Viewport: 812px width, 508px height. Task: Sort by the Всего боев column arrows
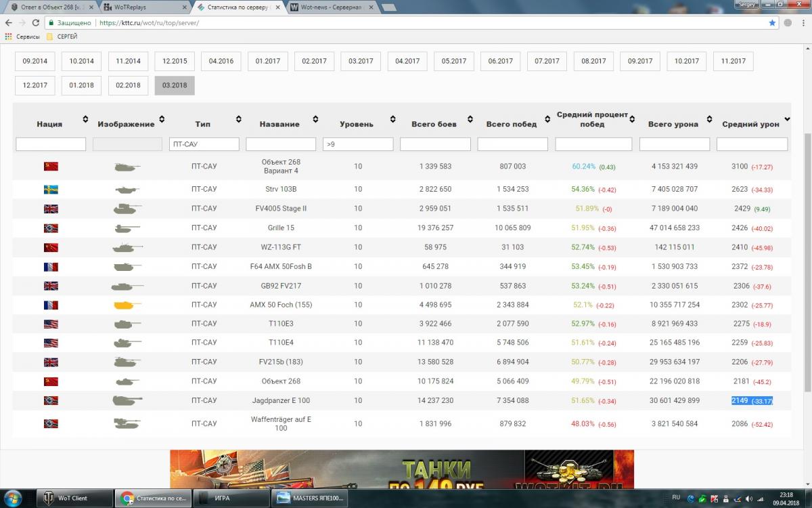[471, 120]
